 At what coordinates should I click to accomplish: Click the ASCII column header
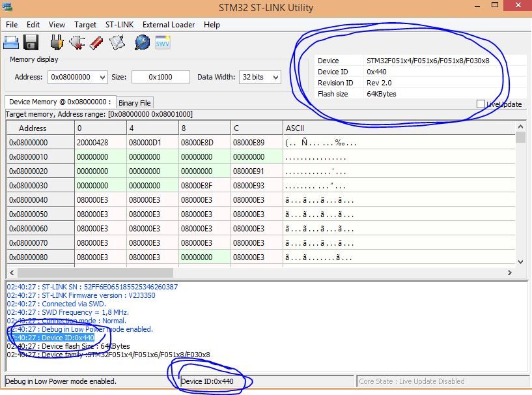pyautogui.click(x=399, y=128)
